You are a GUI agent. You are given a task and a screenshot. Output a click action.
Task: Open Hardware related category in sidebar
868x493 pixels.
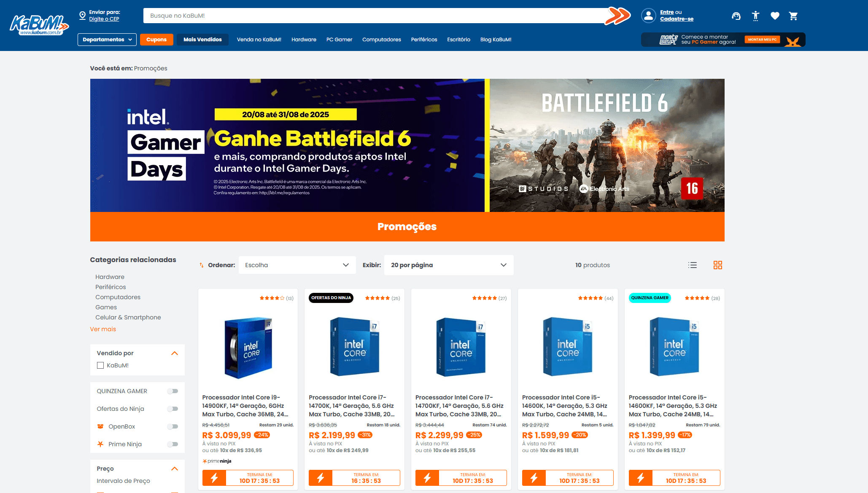click(x=110, y=277)
